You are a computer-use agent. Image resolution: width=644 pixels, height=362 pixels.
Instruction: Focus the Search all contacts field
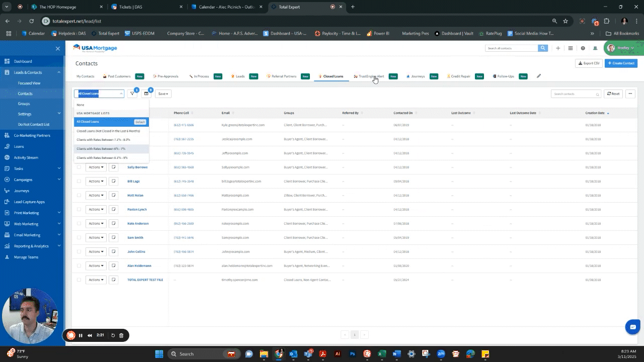point(511,48)
